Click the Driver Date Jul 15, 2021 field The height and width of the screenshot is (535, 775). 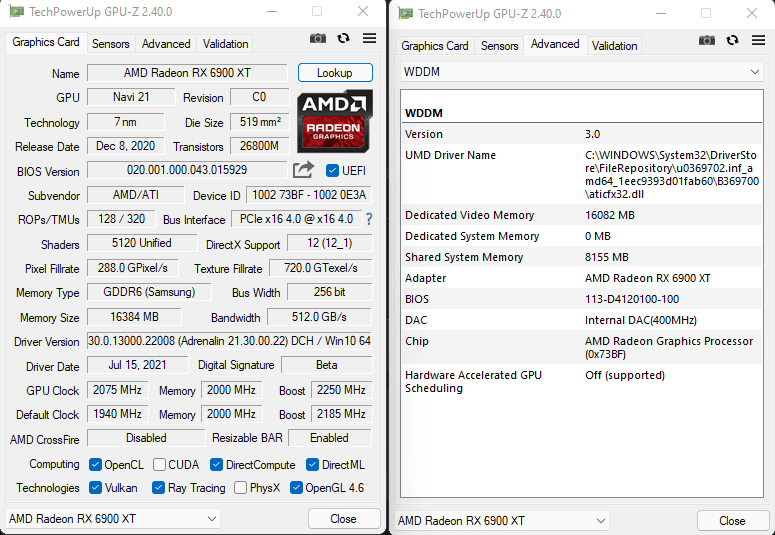[137, 365]
